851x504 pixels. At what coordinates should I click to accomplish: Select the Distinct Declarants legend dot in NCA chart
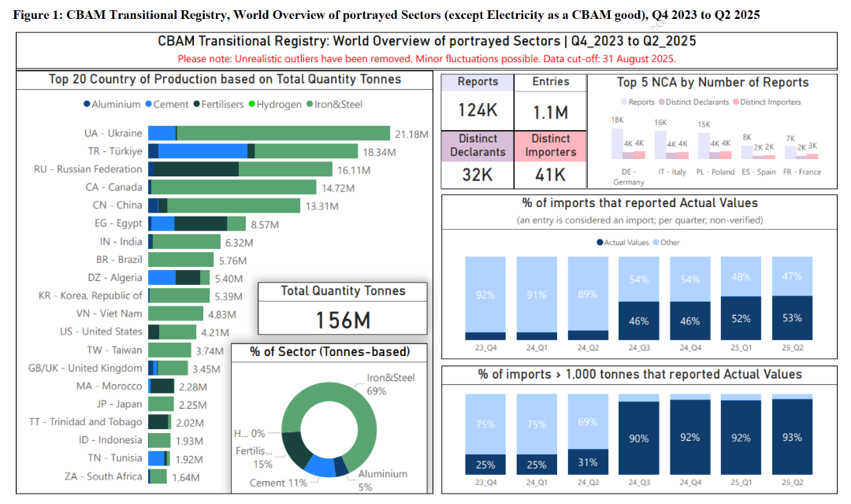coord(663,102)
